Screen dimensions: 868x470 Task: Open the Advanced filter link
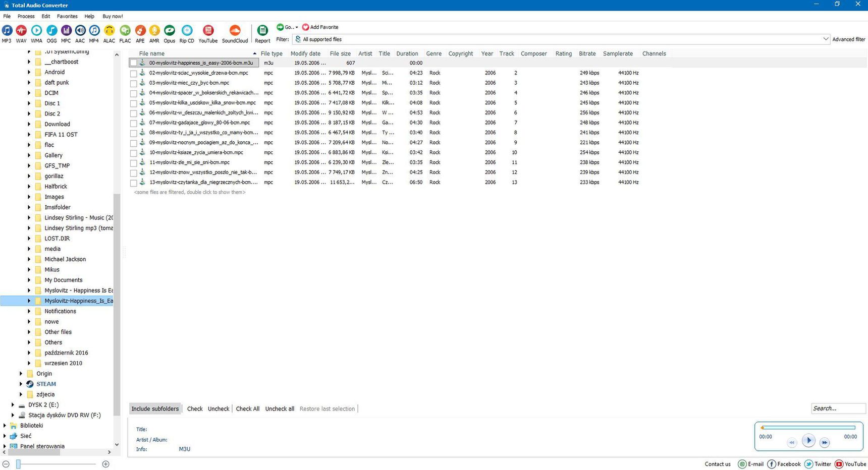click(x=849, y=39)
